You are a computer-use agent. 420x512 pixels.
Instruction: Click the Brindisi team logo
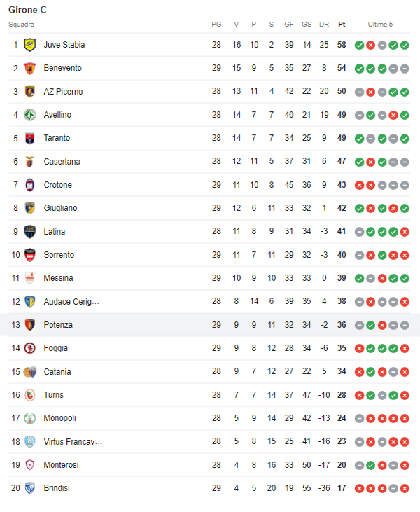coord(29,488)
